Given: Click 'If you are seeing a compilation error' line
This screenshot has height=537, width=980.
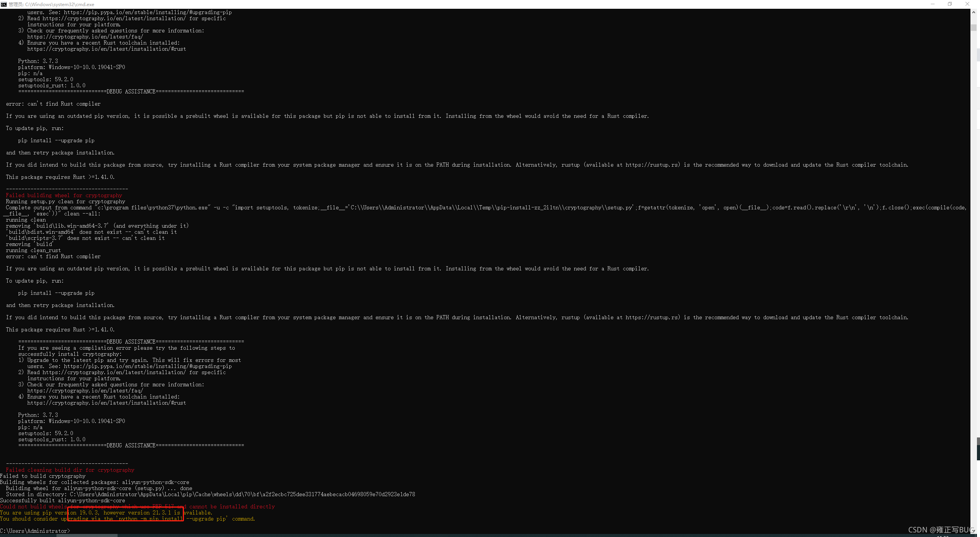Looking at the screenshot, I should tap(126, 348).
